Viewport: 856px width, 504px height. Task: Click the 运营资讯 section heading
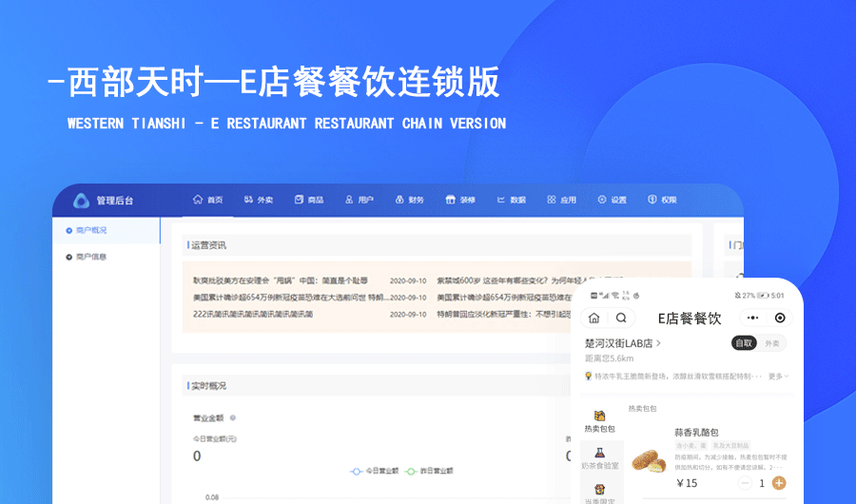(208, 245)
